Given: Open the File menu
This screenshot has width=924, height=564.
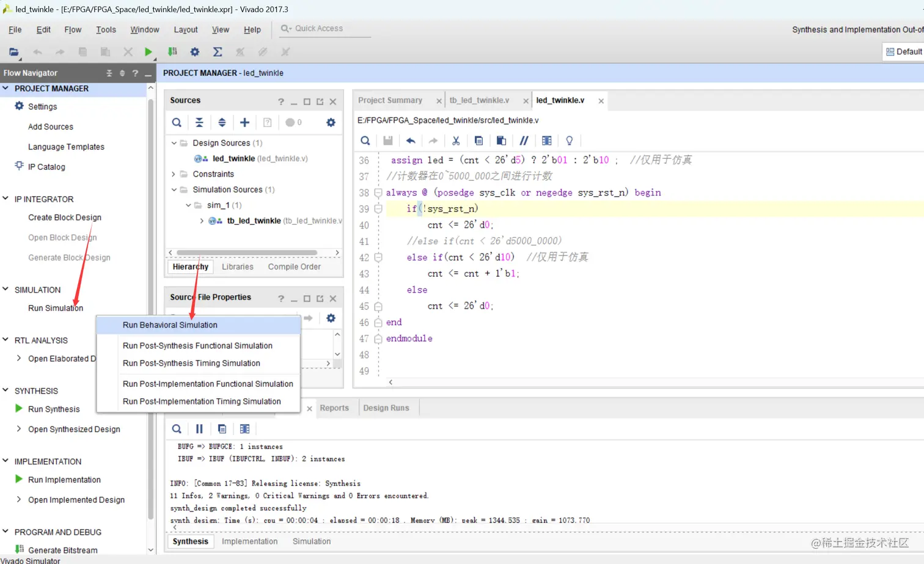Looking at the screenshot, I should 15,29.
